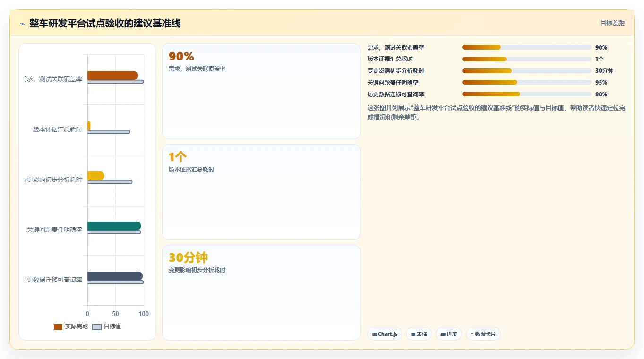The image size is (644, 359).
Task: Click the dark slate 历史数据迁移可查询率 bar
Action: tap(115, 276)
